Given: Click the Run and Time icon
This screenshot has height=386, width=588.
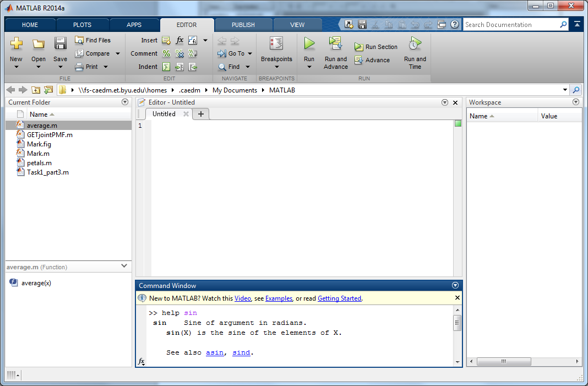Looking at the screenshot, I should click(x=415, y=44).
